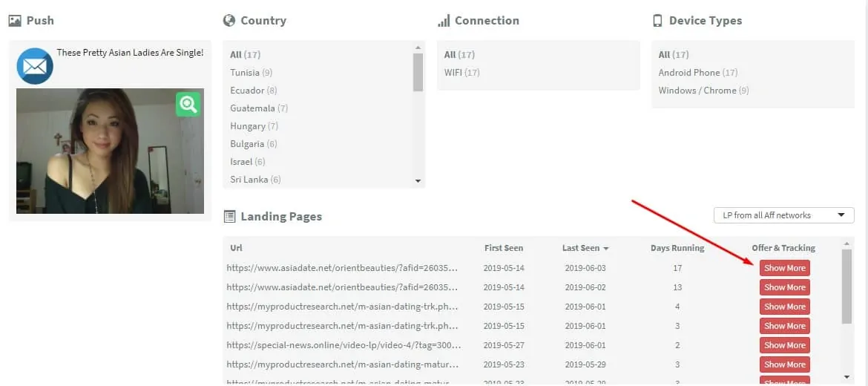This screenshot has height=386, width=868.
Task: Select Tunisia in the Country filter
Action: tap(245, 73)
